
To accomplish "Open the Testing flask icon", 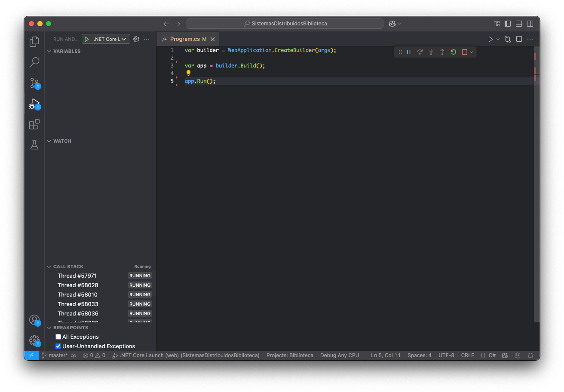I will click(34, 145).
